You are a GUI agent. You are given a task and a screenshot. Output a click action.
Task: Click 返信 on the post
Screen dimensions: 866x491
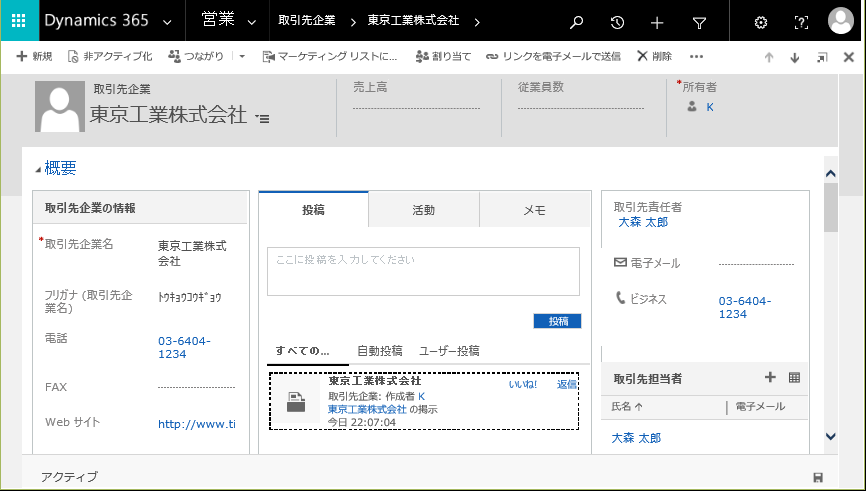click(x=567, y=384)
